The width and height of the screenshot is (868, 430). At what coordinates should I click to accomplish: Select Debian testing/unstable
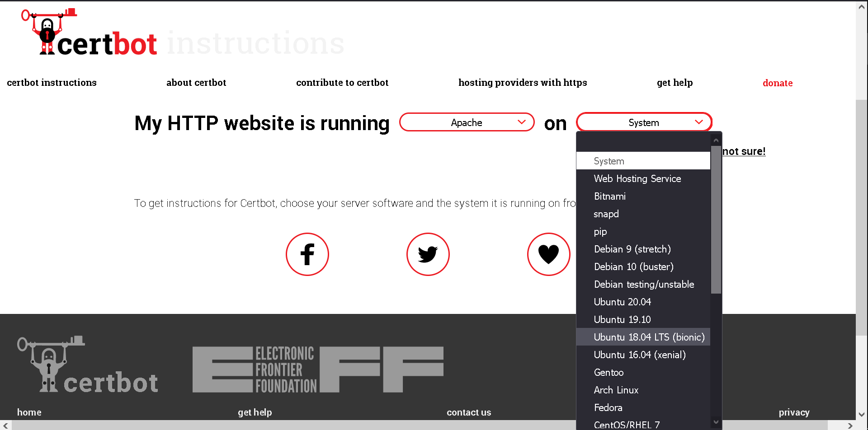coord(643,285)
